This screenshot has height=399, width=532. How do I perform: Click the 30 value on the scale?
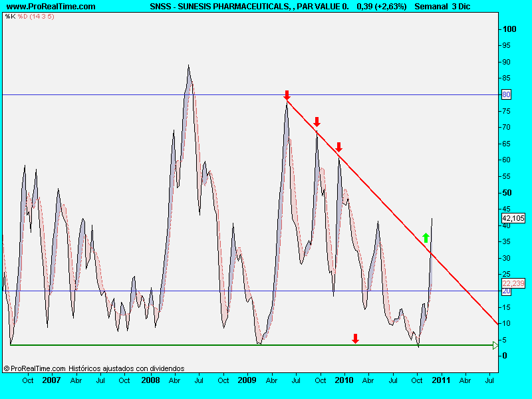506,258
